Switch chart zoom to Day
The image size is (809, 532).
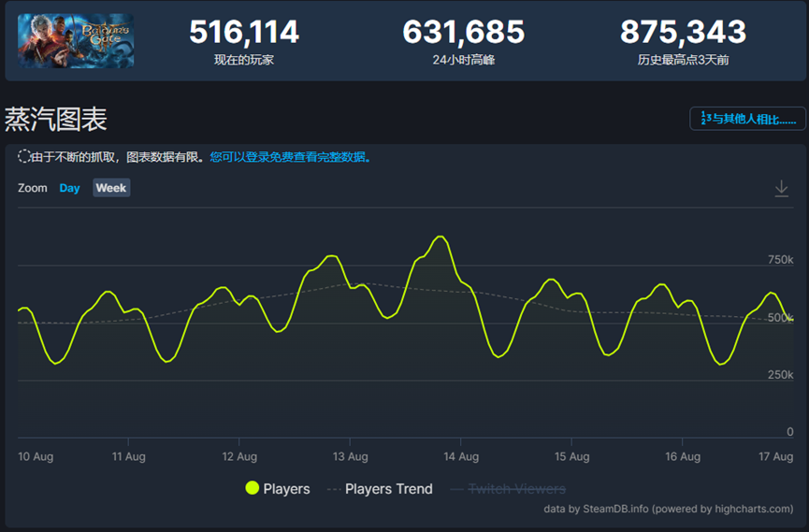point(69,188)
